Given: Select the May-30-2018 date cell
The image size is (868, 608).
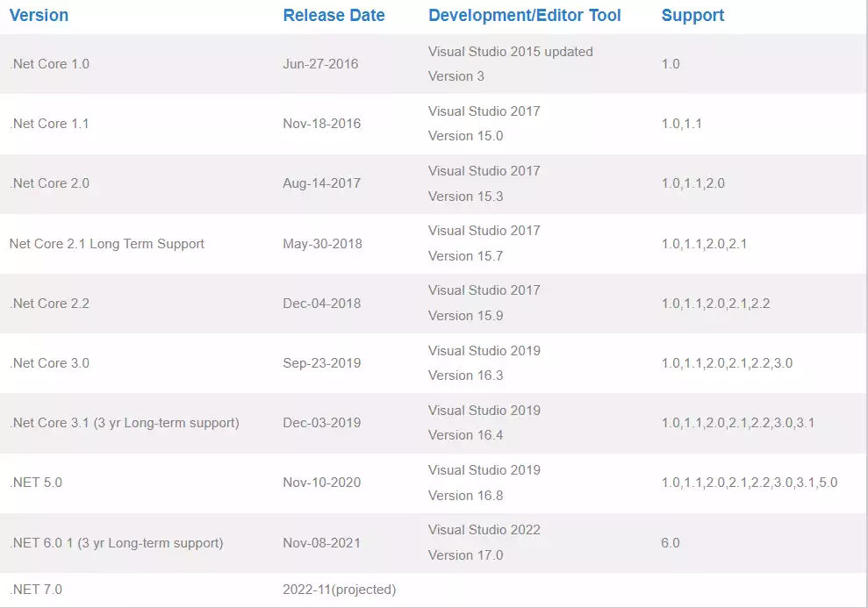Looking at the screenshot, I should [x=322, y=243].
